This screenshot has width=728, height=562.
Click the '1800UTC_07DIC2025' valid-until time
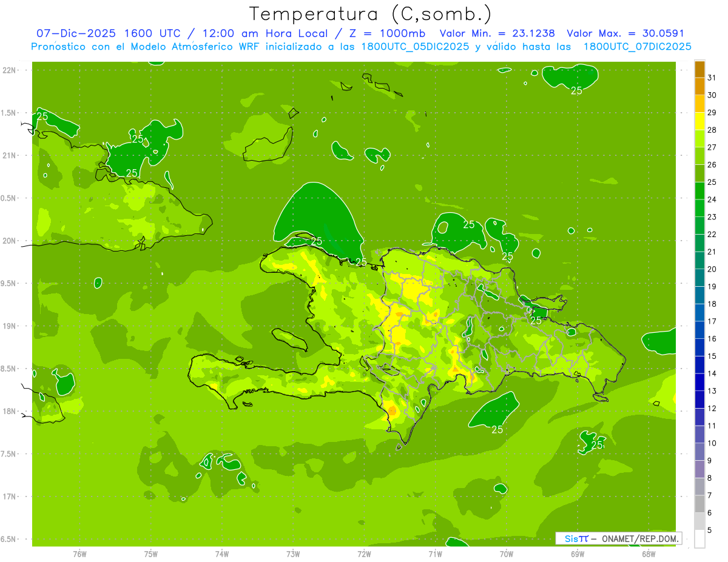(638, 47)
